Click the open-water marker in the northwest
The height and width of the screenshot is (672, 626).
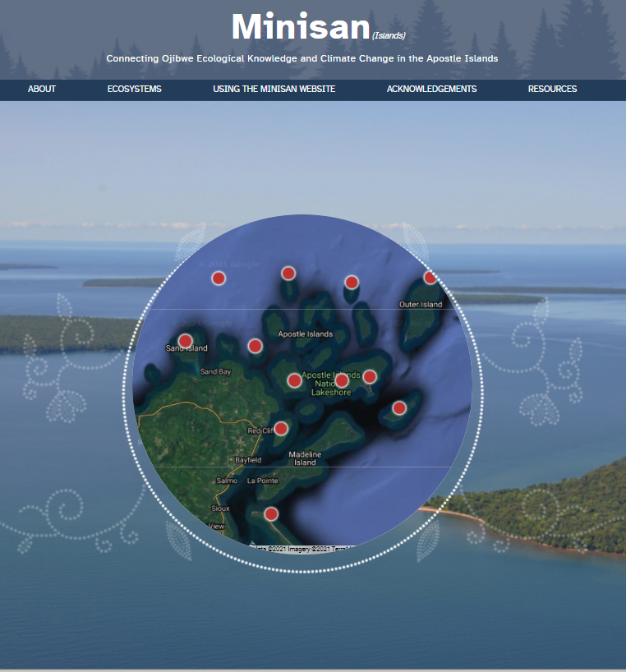pos(219,278)
